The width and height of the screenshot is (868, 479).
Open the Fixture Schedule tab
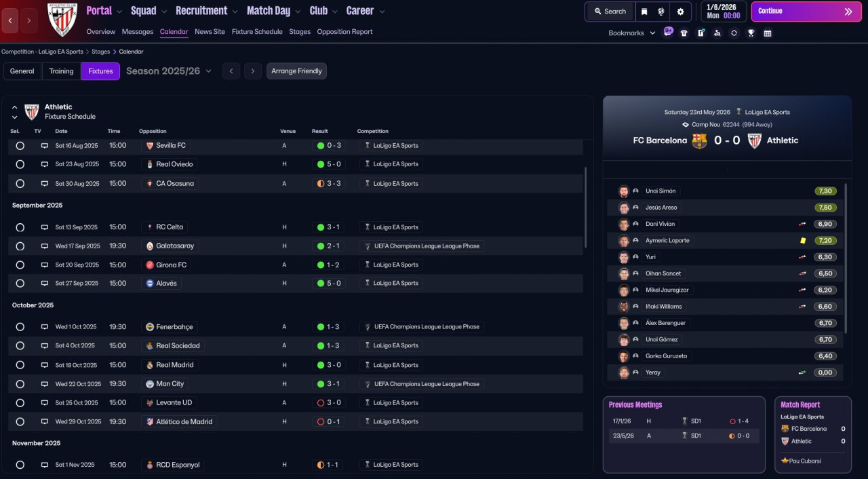(257, 32)
